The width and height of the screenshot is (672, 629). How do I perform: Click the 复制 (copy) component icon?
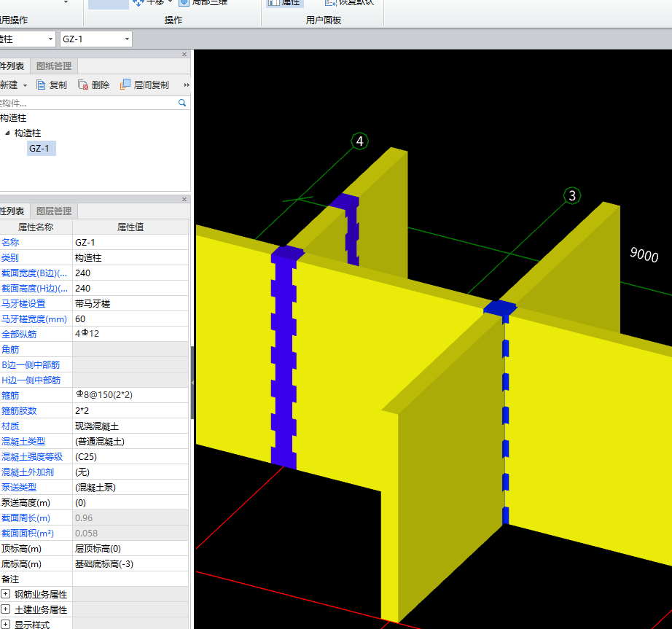click(41, 85)
